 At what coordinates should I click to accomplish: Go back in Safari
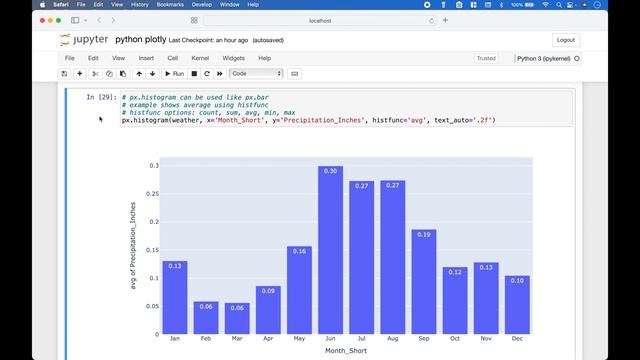click(99, 20)
